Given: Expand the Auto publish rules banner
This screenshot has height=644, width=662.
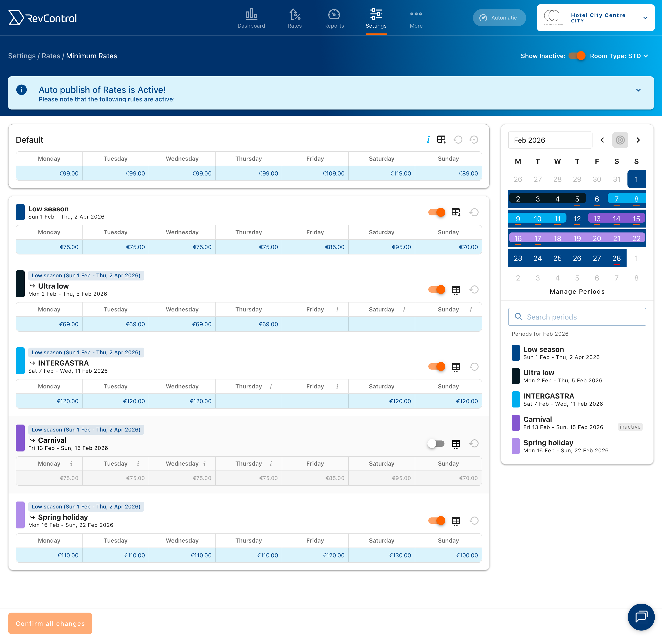Looking at the screenshot, I should (x=638, y=90).
